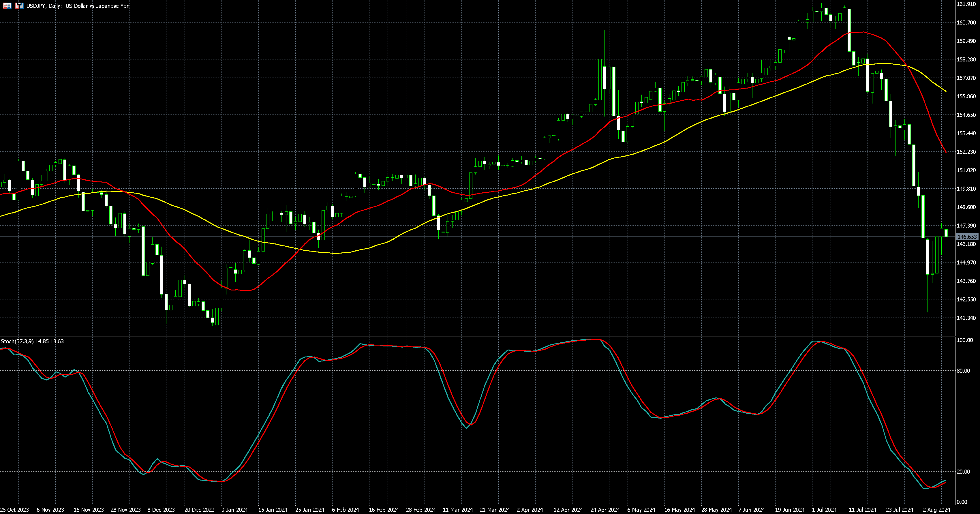The width and height of the screenshot is (980, 514).
Task: Click the 2 Aug 2024 date label
Action: pyautogui.click(x=936, y=509)
